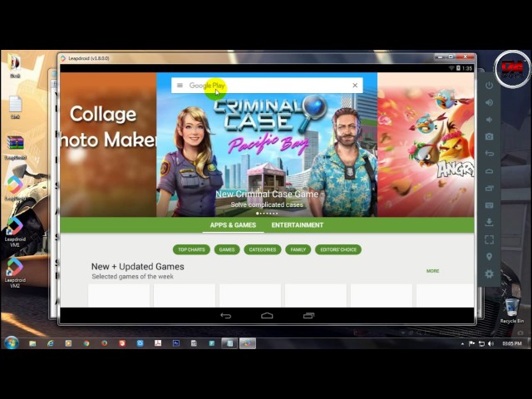Select the Recycle Bin desktop icon
Screen dimensions: 532x399
(x=512, y=310)
